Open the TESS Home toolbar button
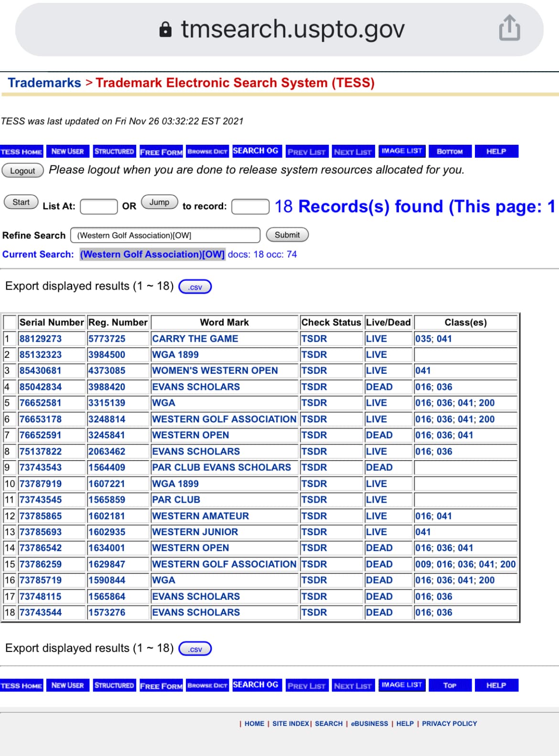The image size is (559, 756). (21, 151)
